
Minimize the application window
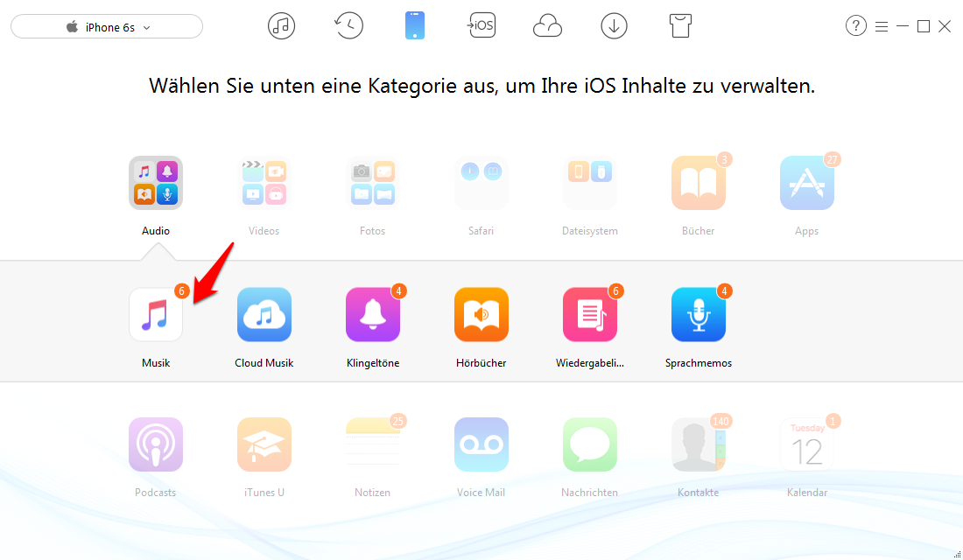[x=903, y=26]
